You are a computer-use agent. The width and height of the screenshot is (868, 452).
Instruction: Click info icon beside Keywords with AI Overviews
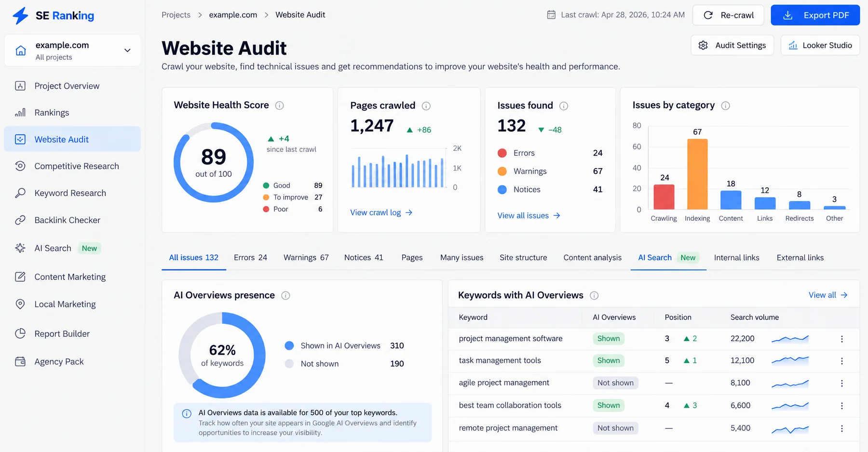594,295
